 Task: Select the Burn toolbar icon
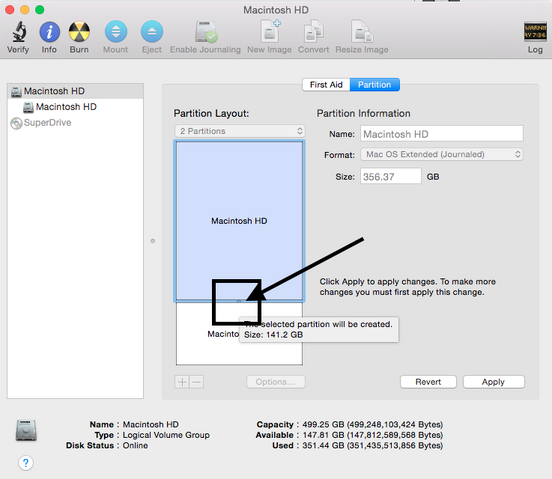pyautogui.click(x=79, y=32)
